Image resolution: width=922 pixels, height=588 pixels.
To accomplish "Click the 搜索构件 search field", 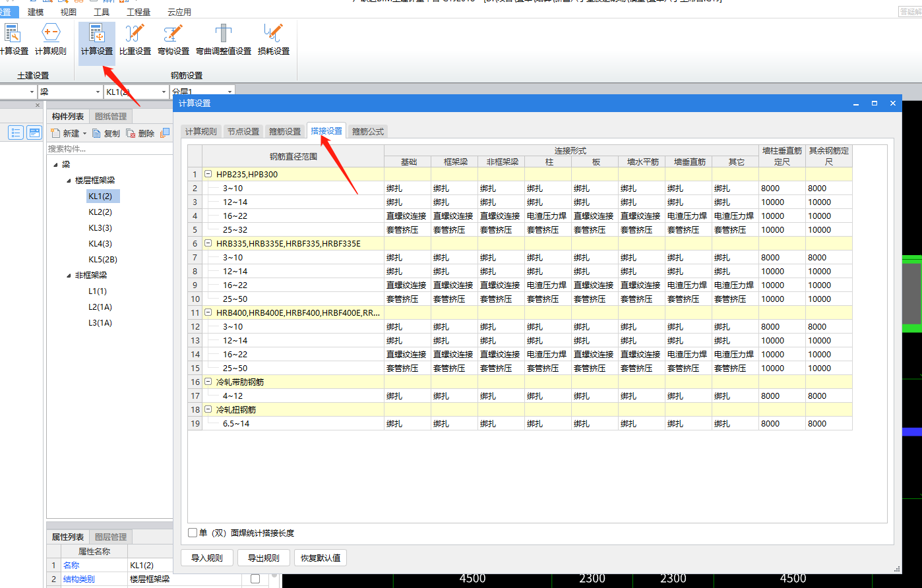I will 109,149.
